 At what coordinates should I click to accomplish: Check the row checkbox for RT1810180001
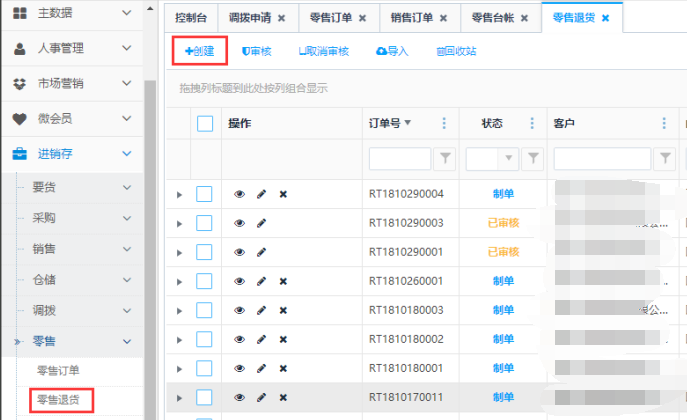(204, 368)
